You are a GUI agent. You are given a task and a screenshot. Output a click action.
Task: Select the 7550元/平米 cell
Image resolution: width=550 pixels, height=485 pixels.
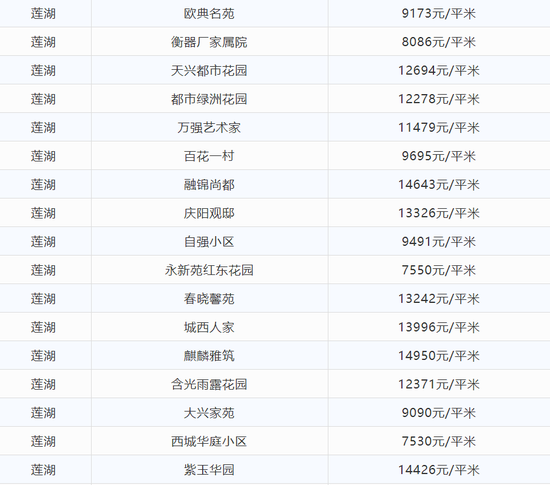click(439, 270)
